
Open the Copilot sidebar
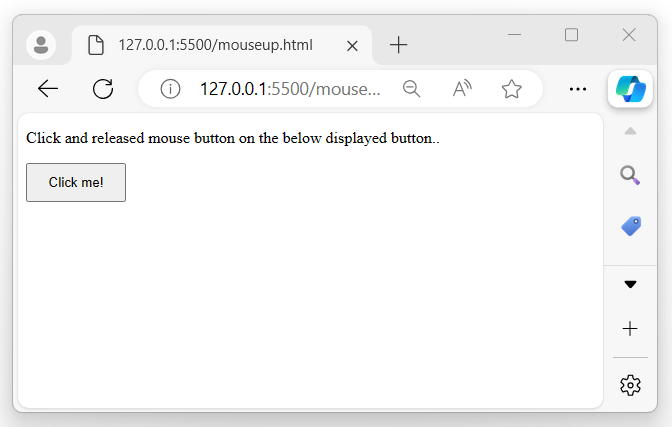pyautogui.click(x=630, y=88)
